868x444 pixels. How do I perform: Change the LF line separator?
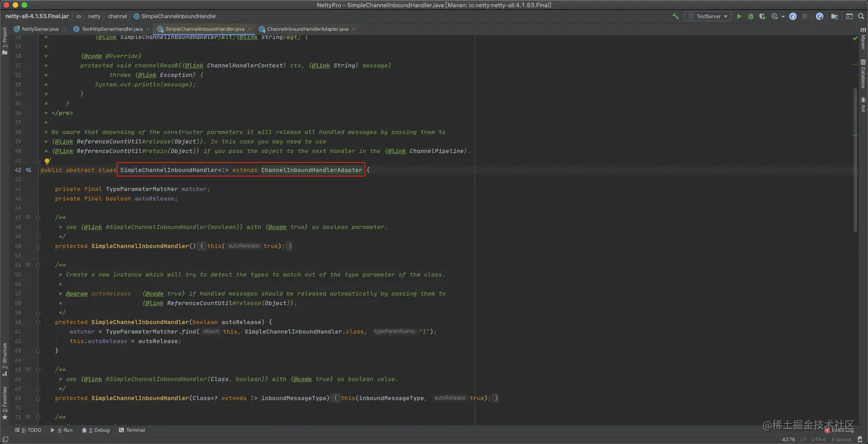804,439
